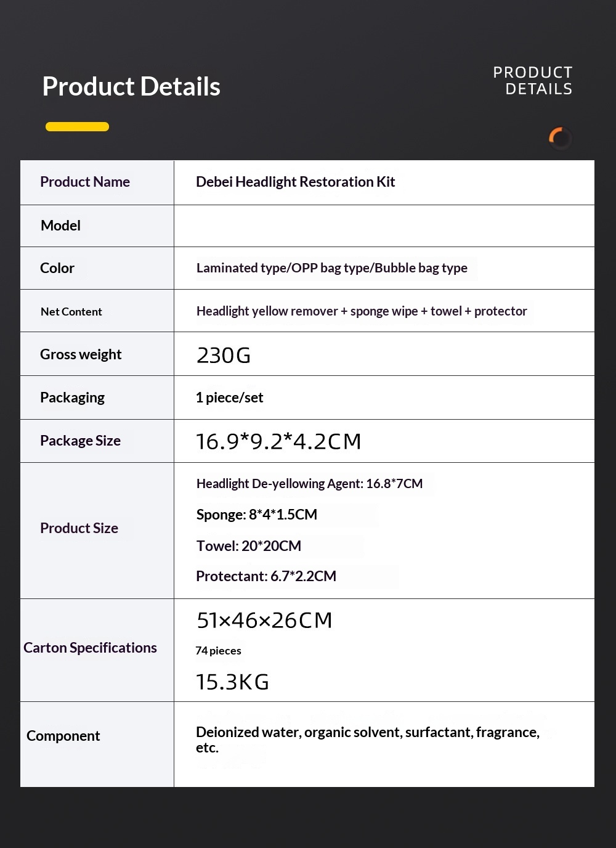
Task: Select the 51×46×26CM carton dimension
Action: pyautogui.click(x=264, y=620)
